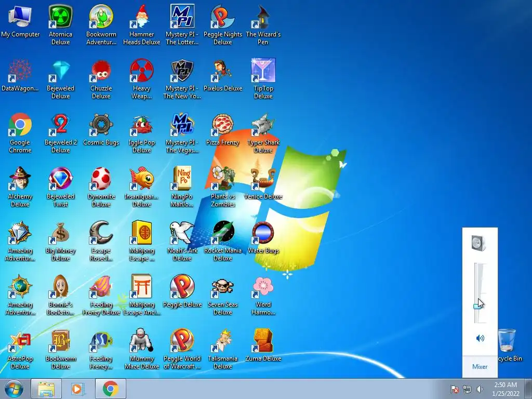Launch Windows Media Player from taskbar
Viewport: 532px width, 399px height.
78,389
